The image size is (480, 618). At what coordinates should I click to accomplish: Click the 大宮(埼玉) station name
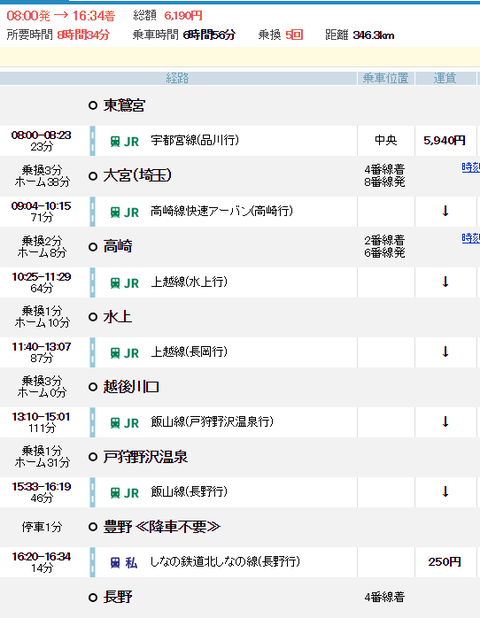pyautogui.click(x=137, y=176)
